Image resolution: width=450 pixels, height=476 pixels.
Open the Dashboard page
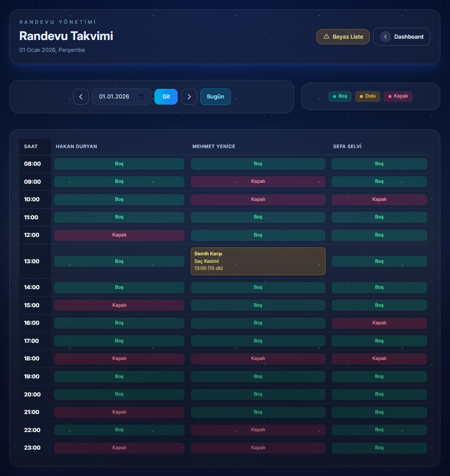(x=402, y=36)
